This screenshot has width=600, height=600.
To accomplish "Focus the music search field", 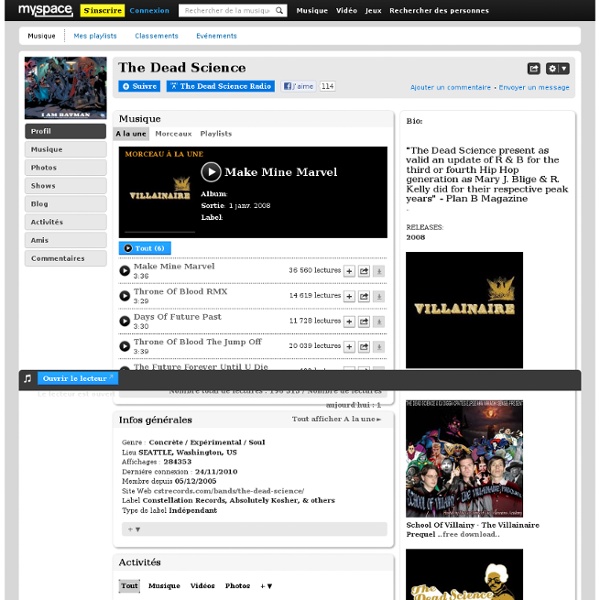I will pos(227,11).
